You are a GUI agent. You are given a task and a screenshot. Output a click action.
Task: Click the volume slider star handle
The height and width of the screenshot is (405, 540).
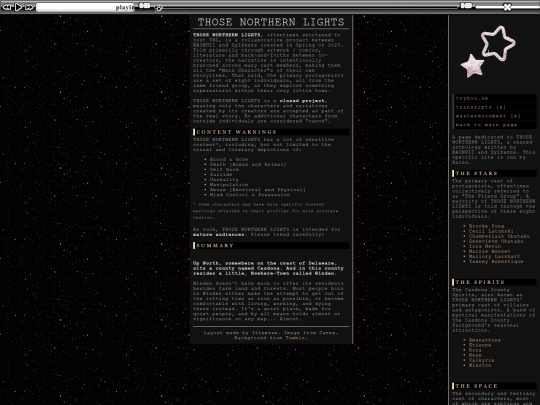[x=507, y=7]
